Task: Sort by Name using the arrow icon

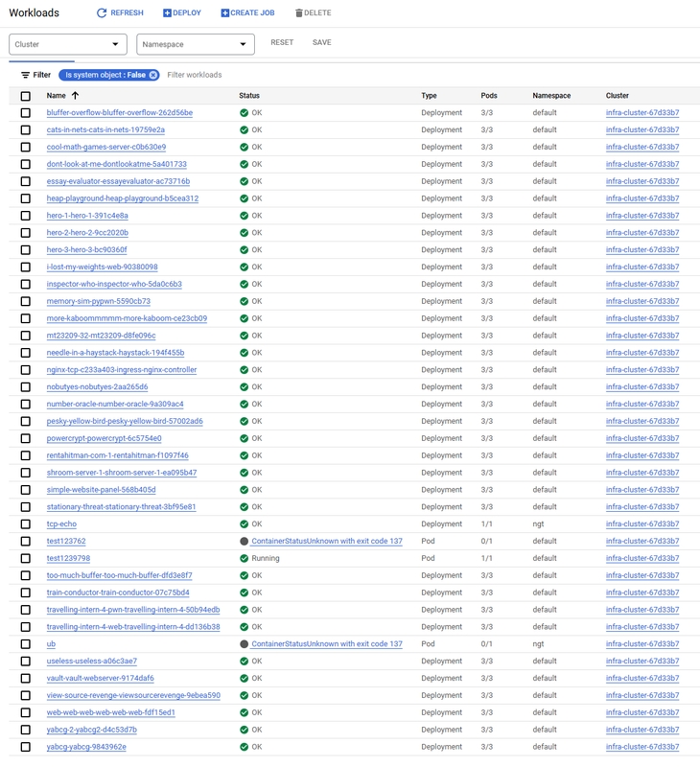Action: click(76, 96)
